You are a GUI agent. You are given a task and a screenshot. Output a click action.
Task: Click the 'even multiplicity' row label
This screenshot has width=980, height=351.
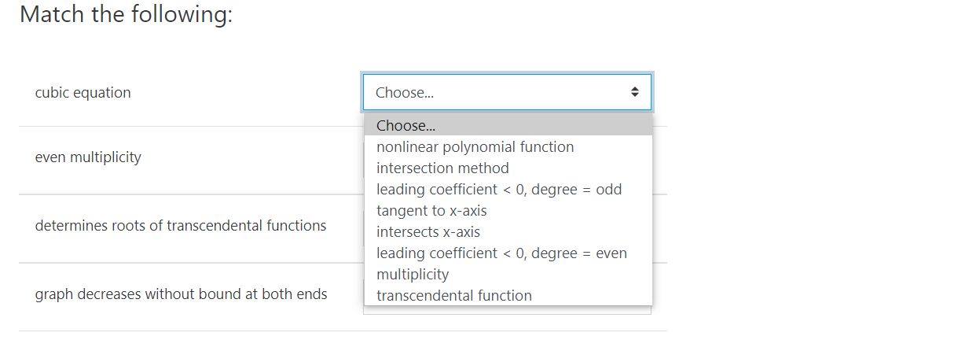coord(88,157)
